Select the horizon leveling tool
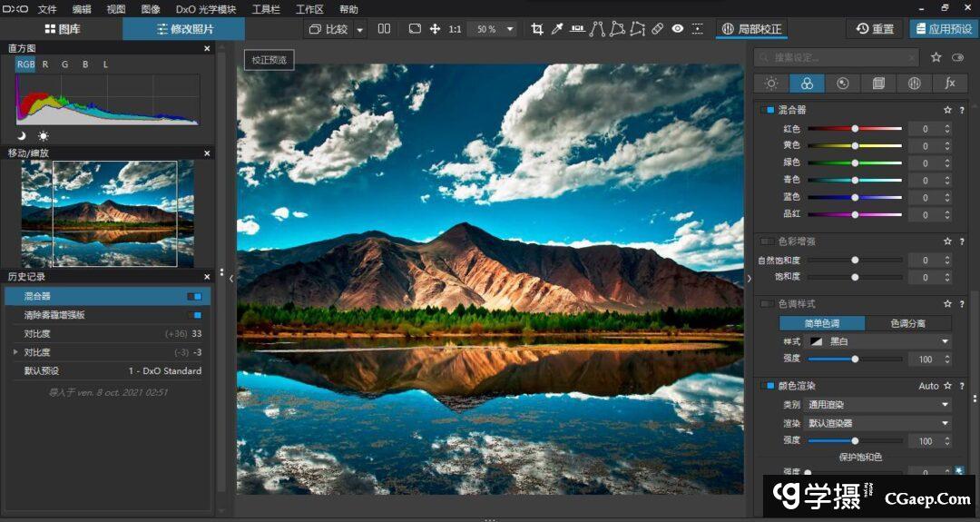 [x=577, y=29]
